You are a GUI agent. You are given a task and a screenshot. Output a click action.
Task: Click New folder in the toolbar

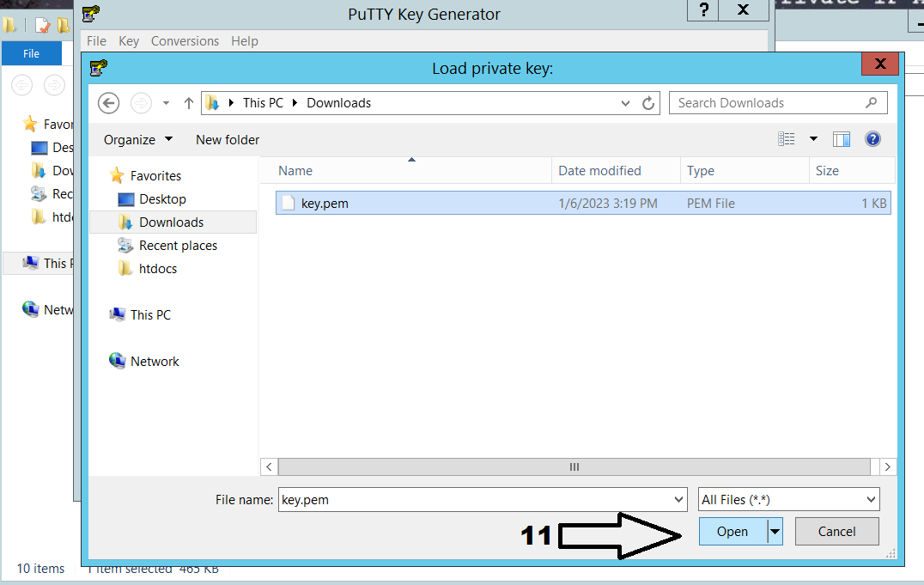point(228,139)
